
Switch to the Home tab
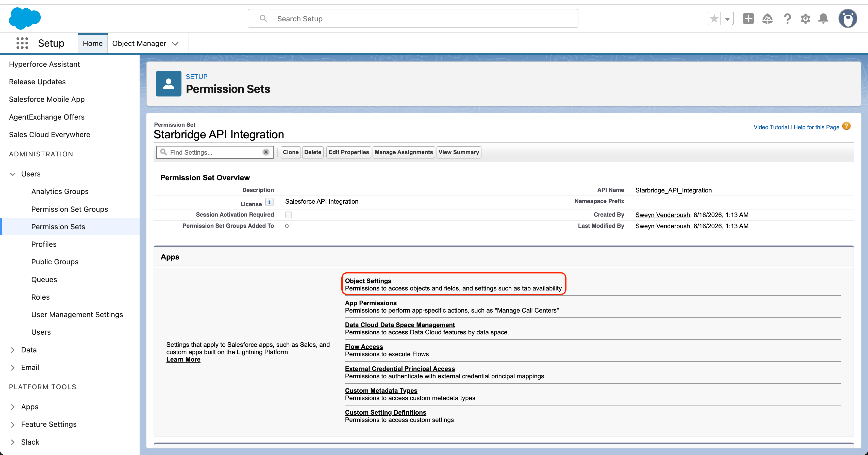[93, 43]
